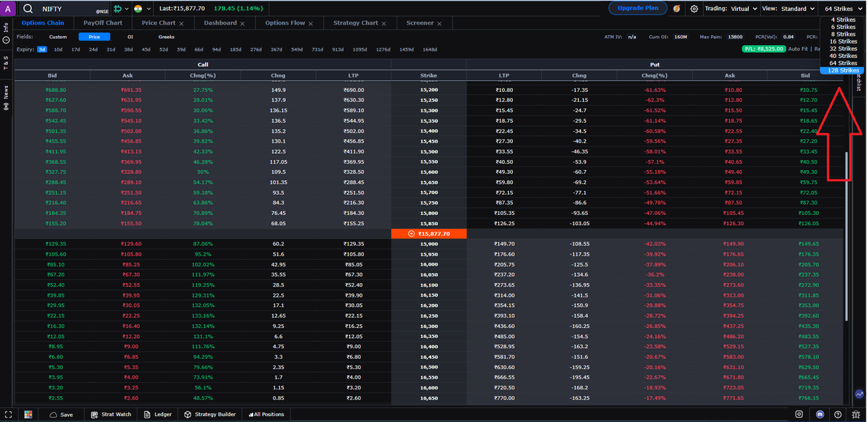Select the 94d expiry
868x422 pixels.
point(216,49)
